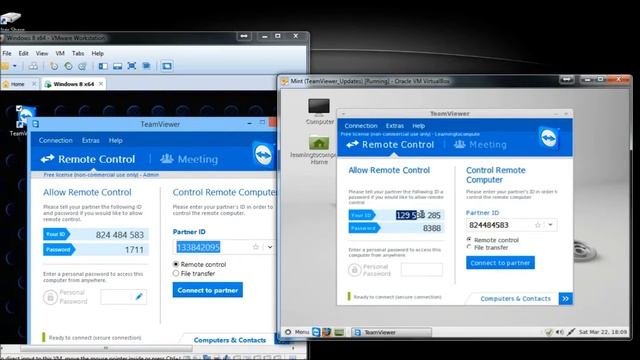Expand the VMware power options dropdown arrow
This screenshot has height=360, width=640.
[15, 66]
